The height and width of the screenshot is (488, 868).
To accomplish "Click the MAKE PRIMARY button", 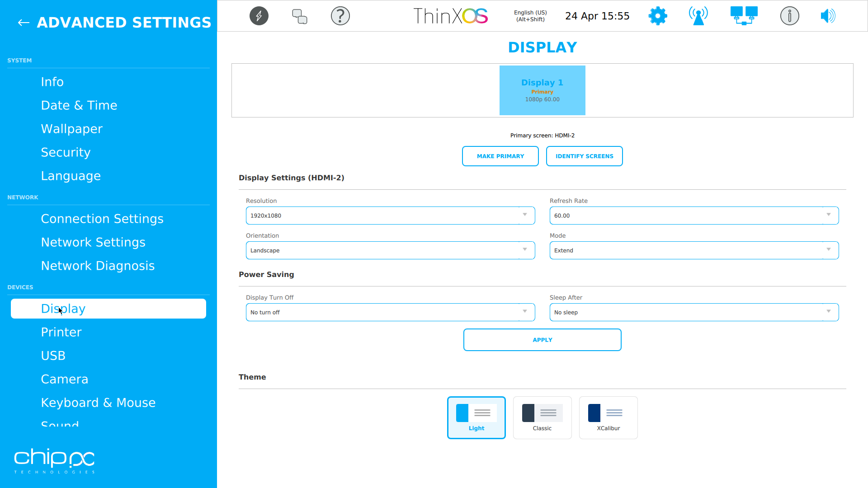I will pyautogui.click(x=500, y=156).
